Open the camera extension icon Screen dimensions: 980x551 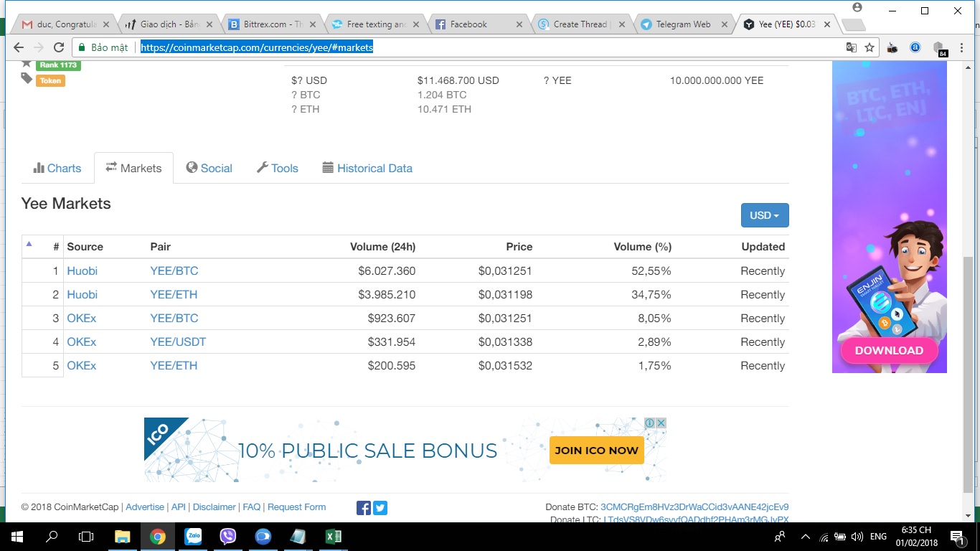tap(892, 47)
